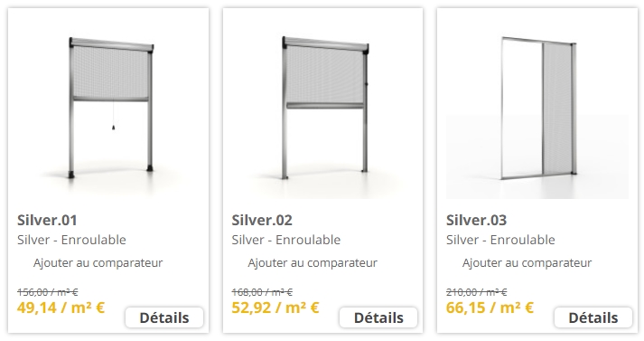The height and width of the screenshot is (341, 644).
Task: Open the Silver.02 product image
Action: (x=322, y=108)
